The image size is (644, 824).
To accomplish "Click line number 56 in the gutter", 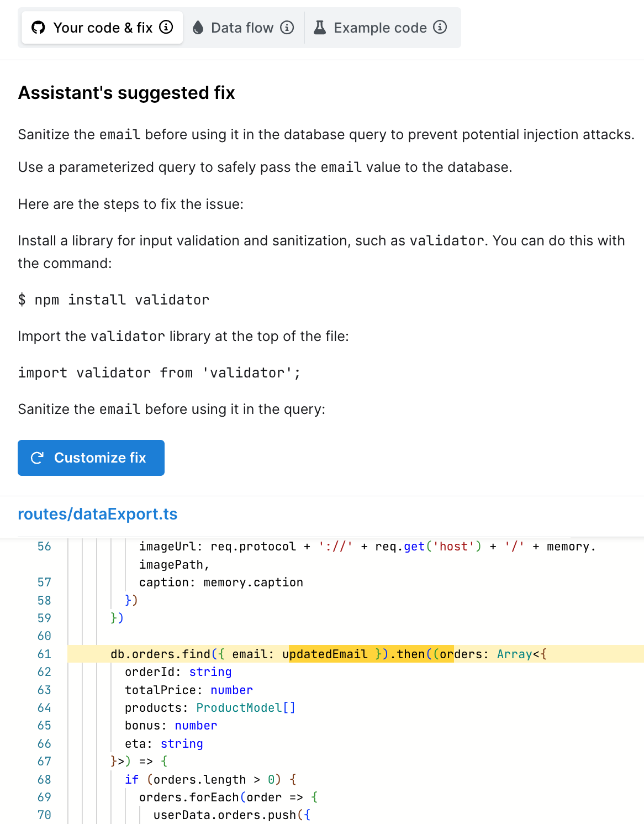I will coord(44,547).
